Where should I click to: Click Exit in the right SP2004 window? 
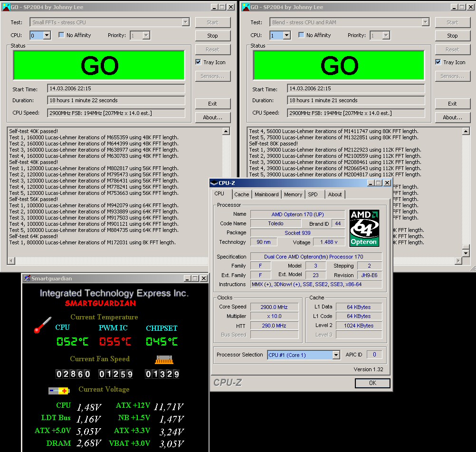[x=452, y=104]
